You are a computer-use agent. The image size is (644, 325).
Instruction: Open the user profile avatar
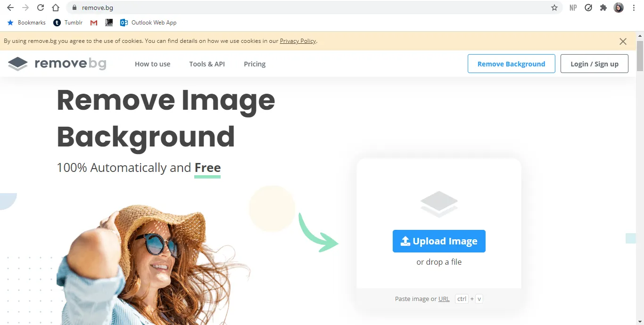pyautogui.click(x=619, y=8)
